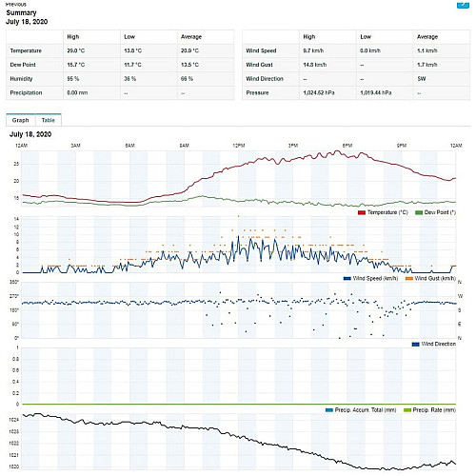The width and height of the screenshot is (476, 476).
Task: Click the highest orange wind gust point
Action: tap(238, 216)
